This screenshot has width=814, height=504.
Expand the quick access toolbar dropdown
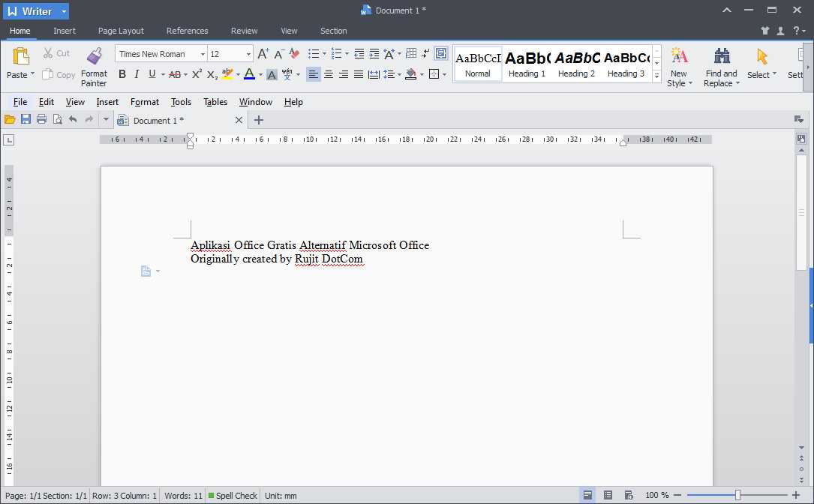coord(106,120)
